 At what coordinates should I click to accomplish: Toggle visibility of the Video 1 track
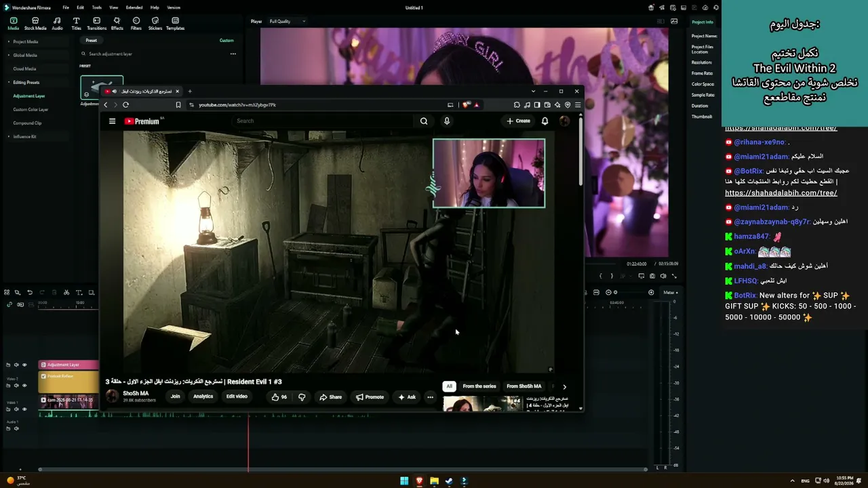[x=24, y=409]
